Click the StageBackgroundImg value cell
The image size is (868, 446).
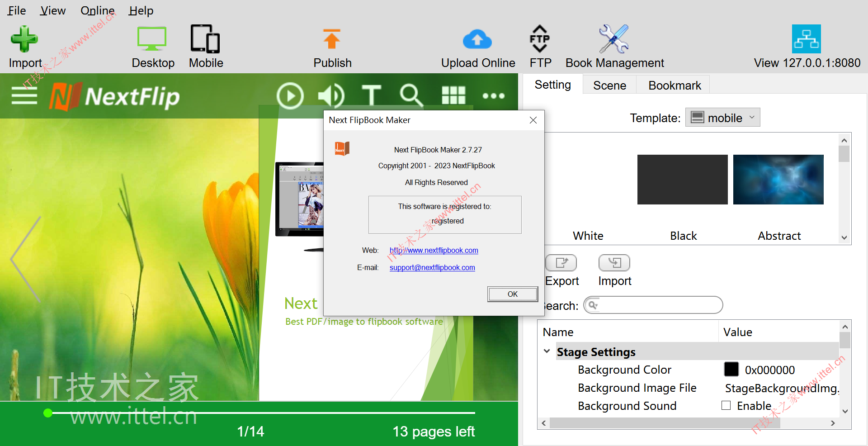(x=781, y=388)
